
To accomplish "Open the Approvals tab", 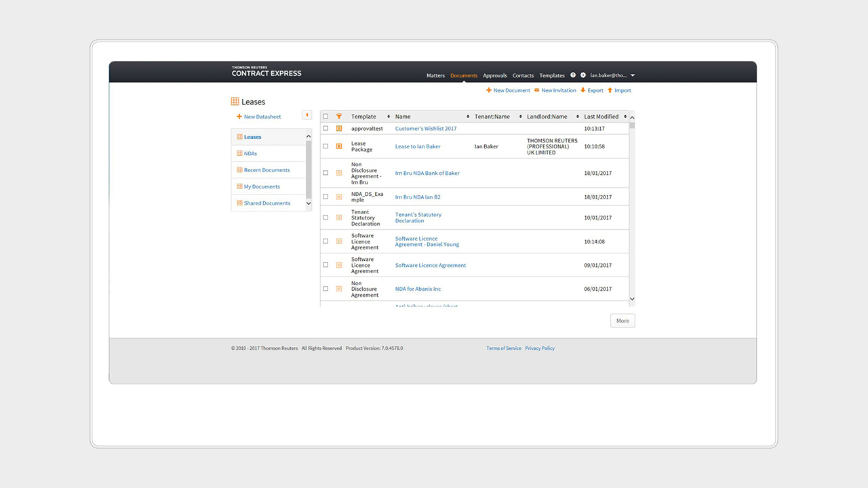I will (495, 76).
